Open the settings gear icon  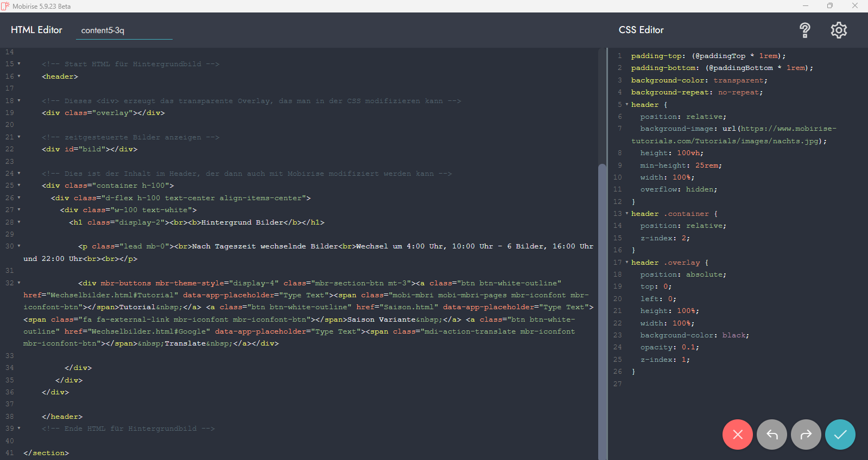839,30
